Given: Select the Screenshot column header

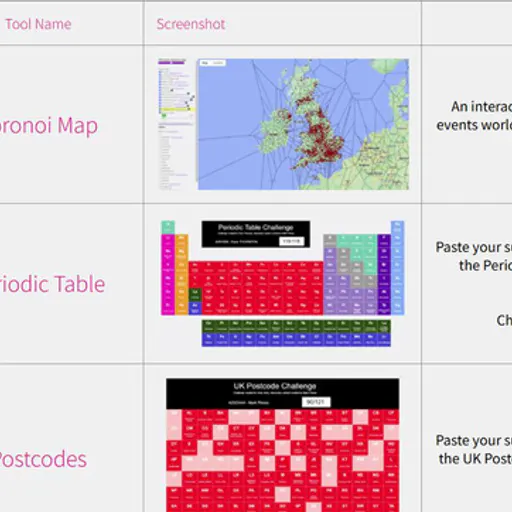Looking at the screenshot, I should [191, 24].
